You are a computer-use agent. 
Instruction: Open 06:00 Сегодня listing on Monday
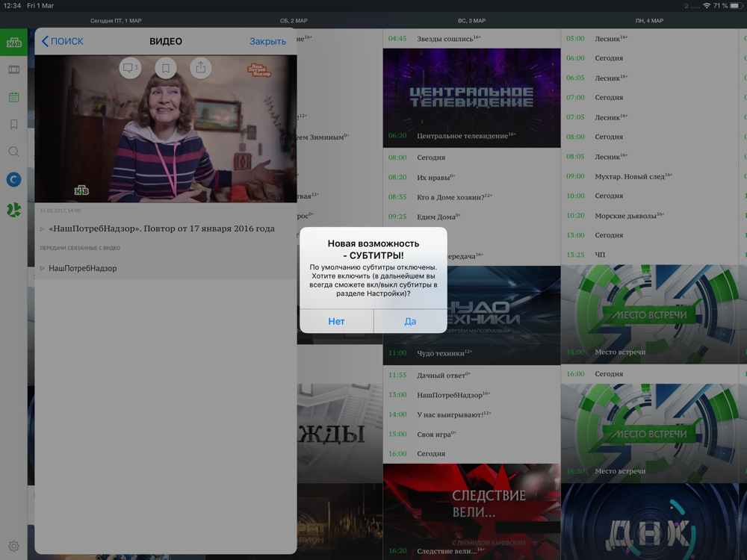tap(649, 58)
